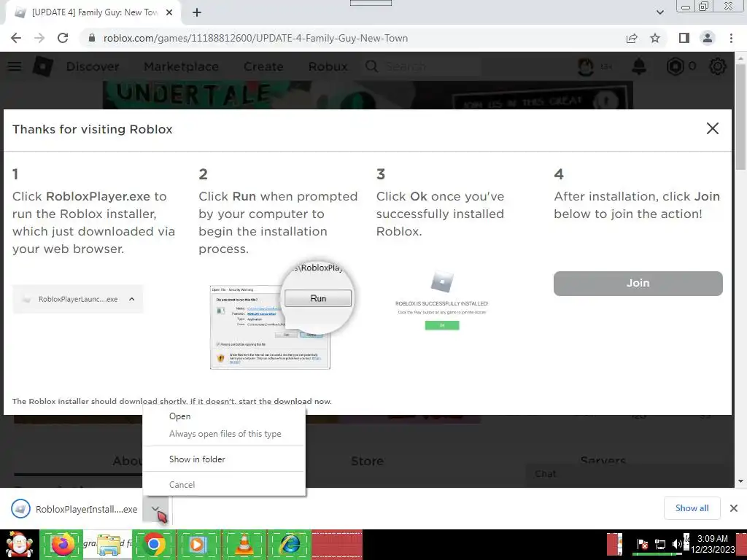
Task: Open a new tab with the plus button
Action: click(197, 13)
